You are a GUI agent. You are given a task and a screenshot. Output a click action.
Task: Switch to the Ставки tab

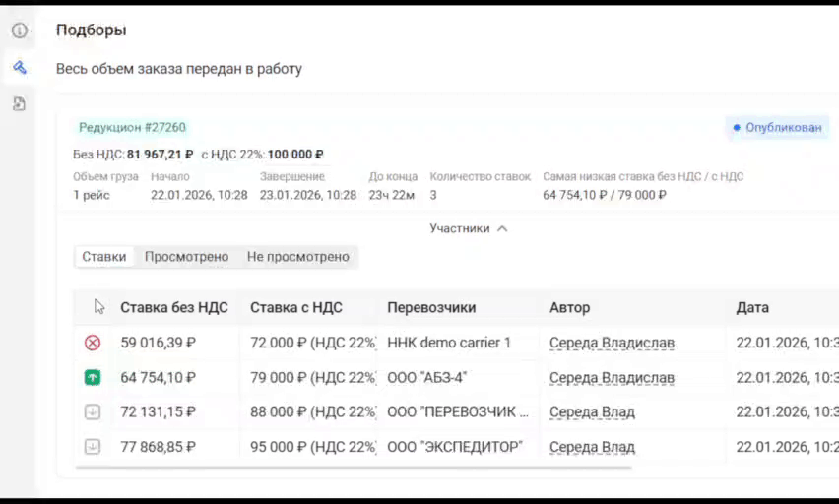click(104, 257)
